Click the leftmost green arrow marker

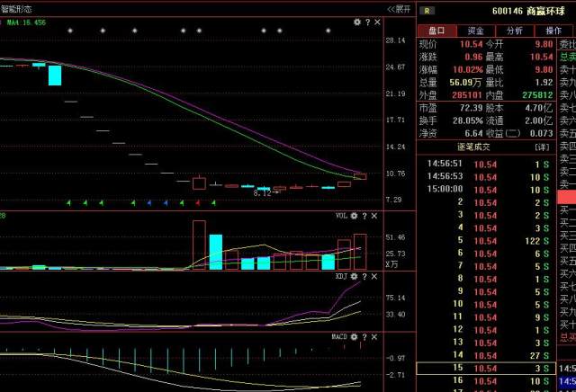pos(68,202)
